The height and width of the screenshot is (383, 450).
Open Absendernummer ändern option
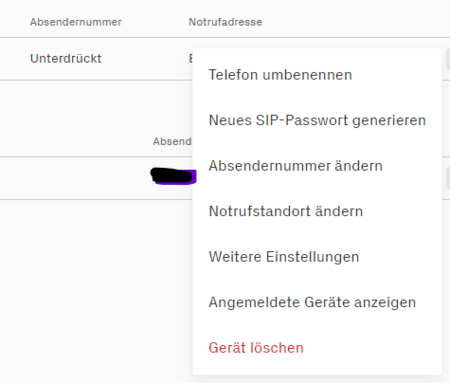[x=295, y=166]
